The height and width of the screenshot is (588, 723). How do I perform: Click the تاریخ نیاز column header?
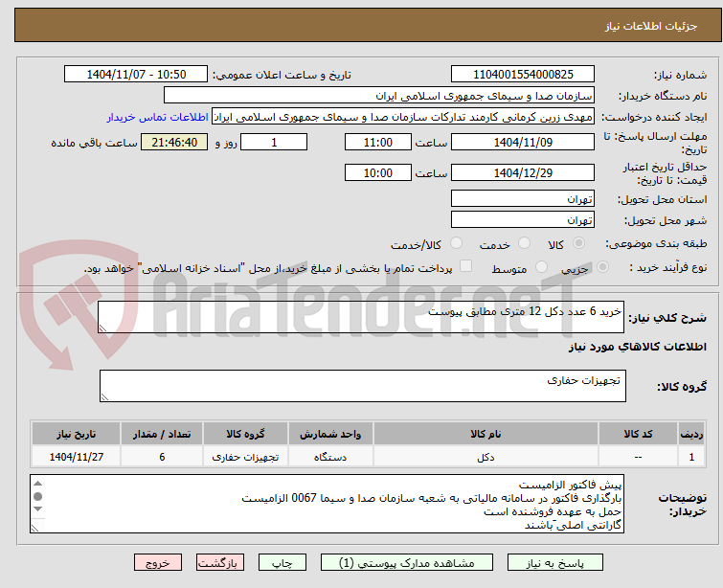click(76, 434)
